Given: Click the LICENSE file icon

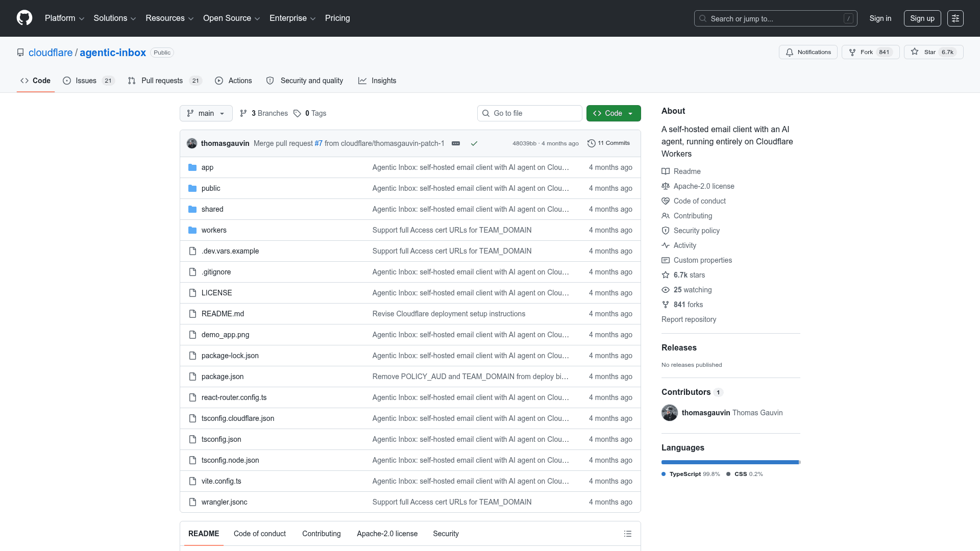Looking at the screenshot, I should tap(192, 293).
